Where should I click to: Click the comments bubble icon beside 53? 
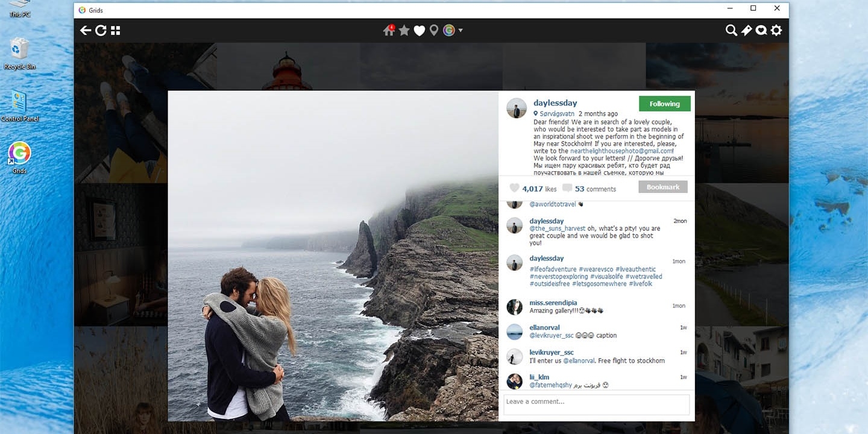(567, 188)
